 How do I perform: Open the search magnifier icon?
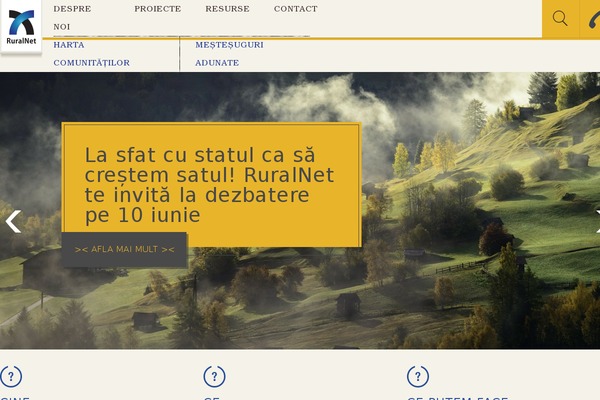pos(560,19)
